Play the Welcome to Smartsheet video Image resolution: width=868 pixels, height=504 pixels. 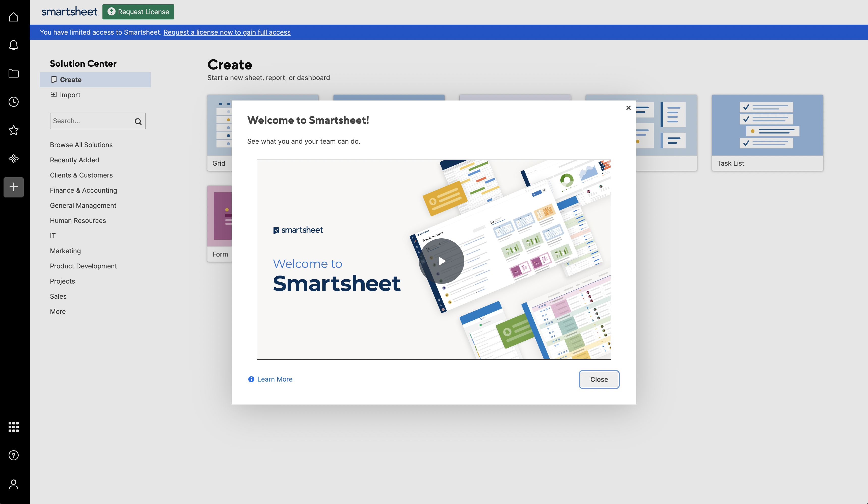pyautogui.click(x=441, y=261)
